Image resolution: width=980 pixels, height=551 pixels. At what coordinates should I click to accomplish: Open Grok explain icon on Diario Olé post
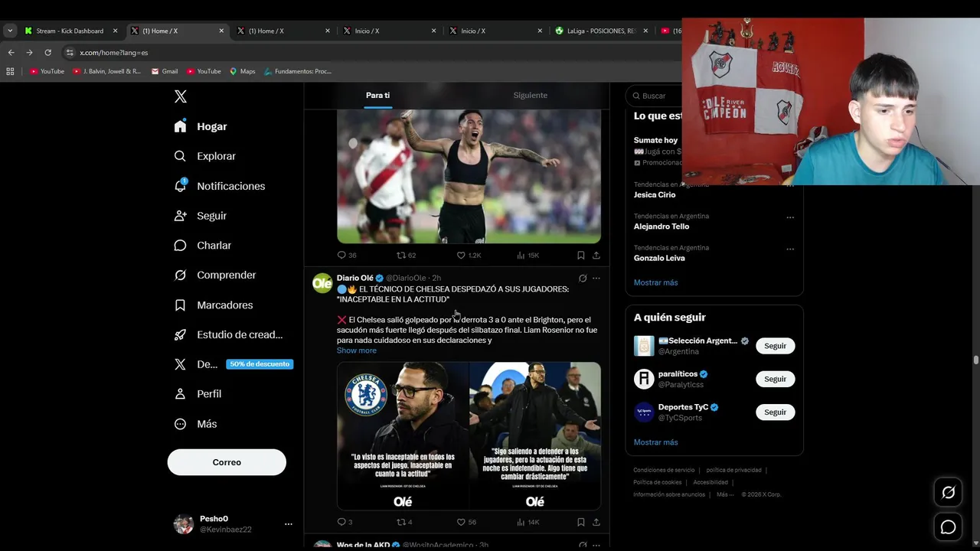(x=583, y=279)
